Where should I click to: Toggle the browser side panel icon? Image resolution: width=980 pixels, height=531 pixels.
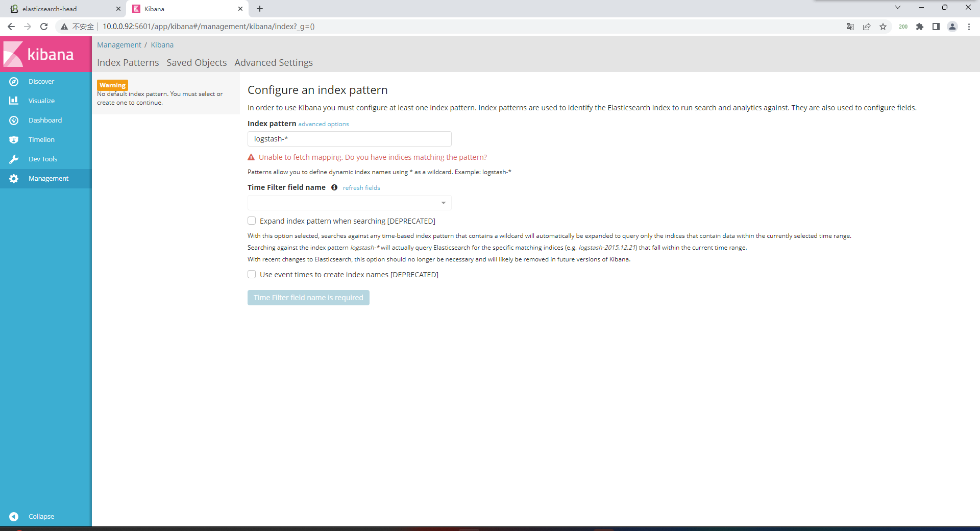click(936, 27)
